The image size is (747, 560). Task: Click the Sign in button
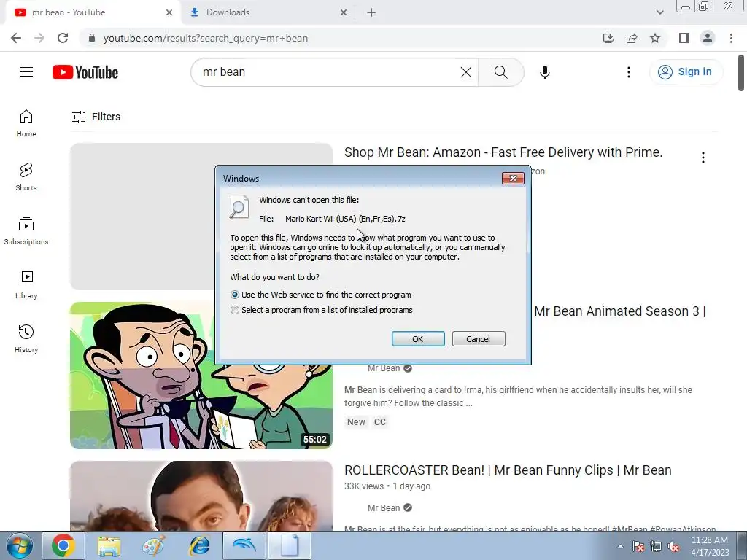pos(685,72)
